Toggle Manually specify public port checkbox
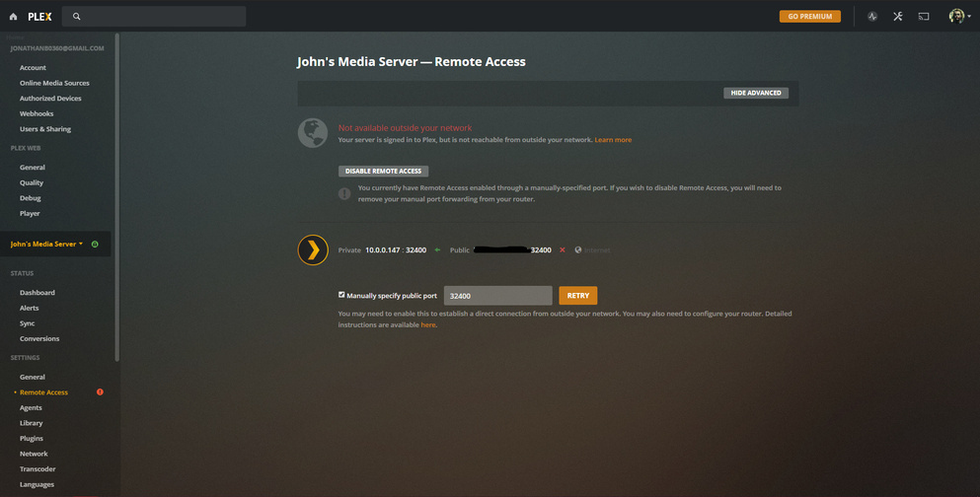The width and height of the screenshot is (980, 497). [341, 295]
